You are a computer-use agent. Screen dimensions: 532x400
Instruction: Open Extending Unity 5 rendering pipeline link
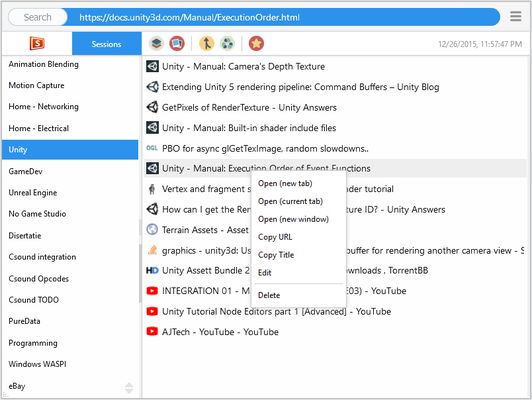pyautogui.click(x=301, y=87)
